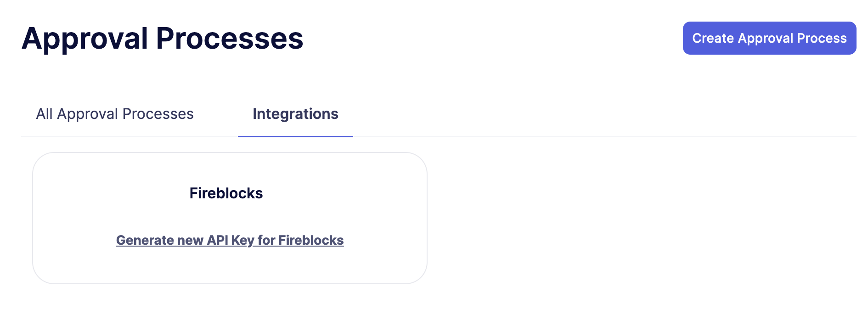Screen dimensions: 868x326
Task: Return to the Integrations view
Action: tap(295, 114)
